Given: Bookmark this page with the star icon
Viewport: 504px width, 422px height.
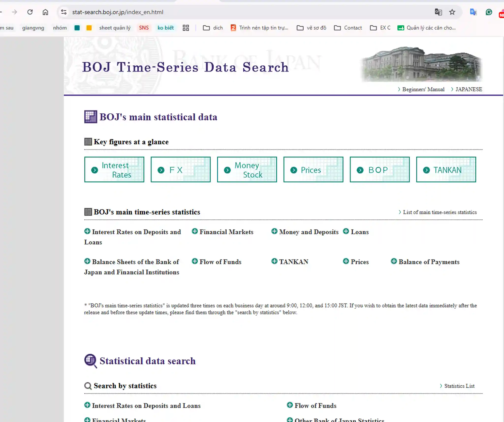Looking at the screenshot, I should [x=452, y=12].
